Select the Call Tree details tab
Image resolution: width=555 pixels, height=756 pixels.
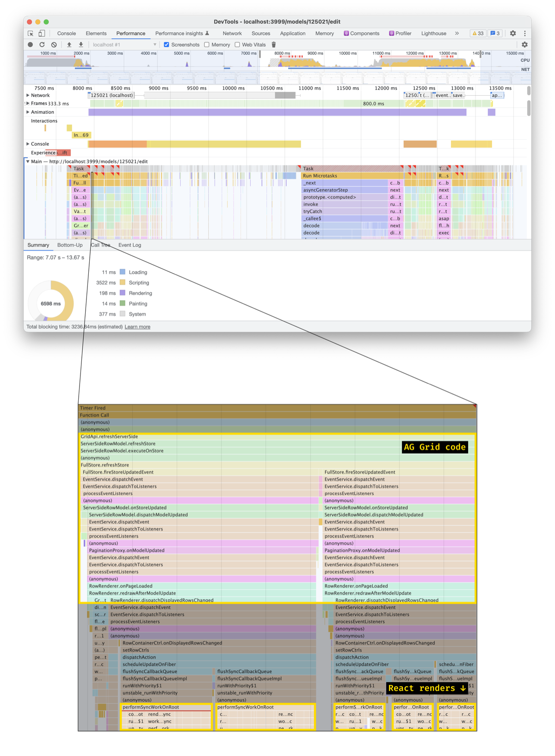[101, 245]
